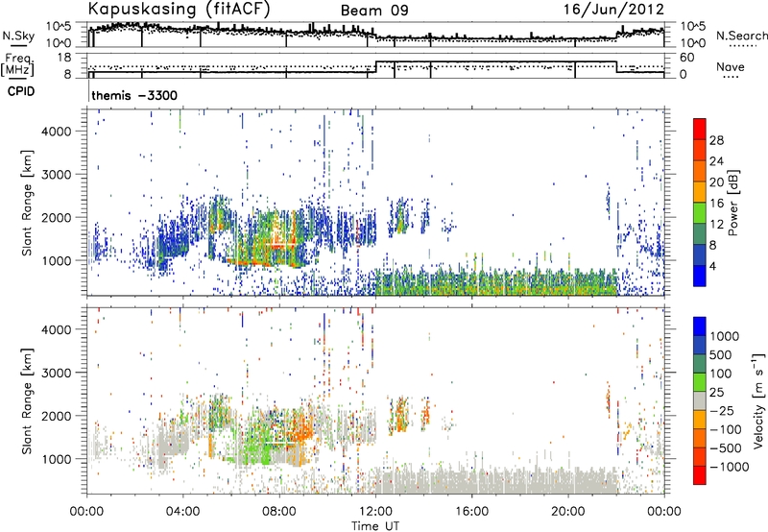Select the 16:00 time tick label
The width and height of the screenshot is (768, 532).
(471, 512)
